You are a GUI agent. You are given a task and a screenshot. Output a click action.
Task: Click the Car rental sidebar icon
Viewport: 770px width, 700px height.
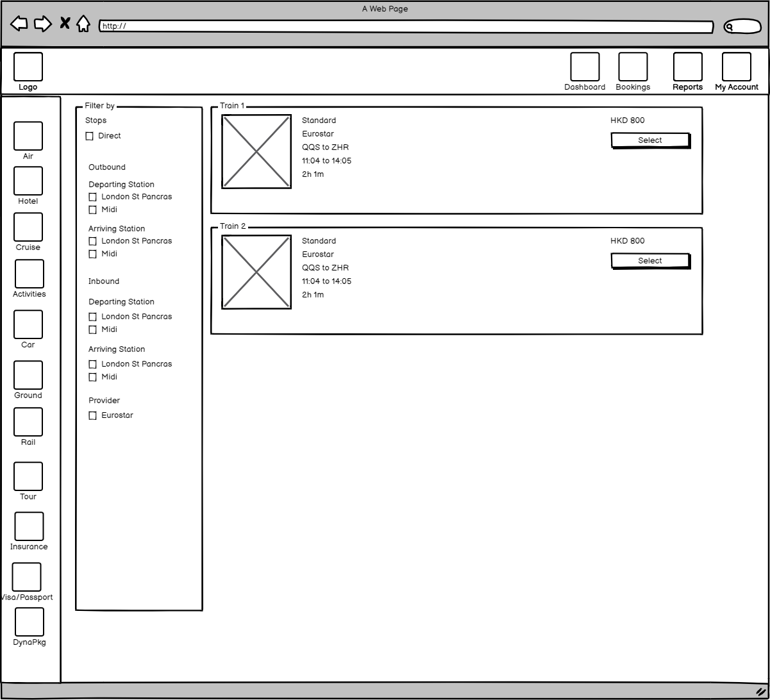(28, 324)
